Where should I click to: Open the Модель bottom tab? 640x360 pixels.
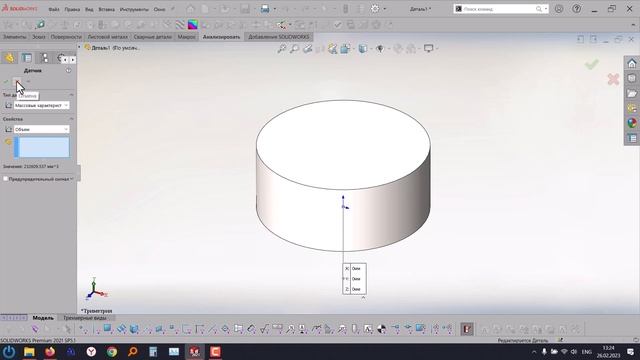(43, 318)
